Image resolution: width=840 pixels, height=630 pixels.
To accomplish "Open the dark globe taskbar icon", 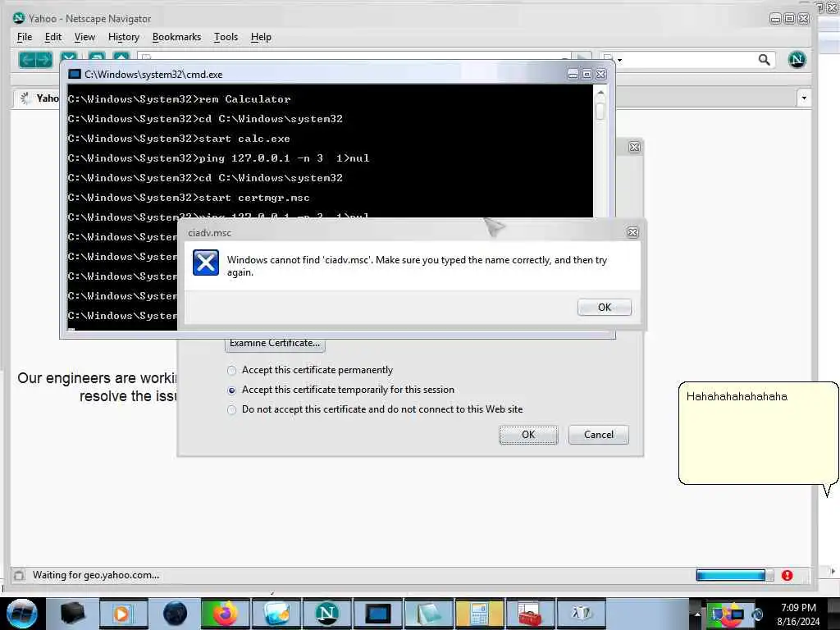I will [175, 614].
